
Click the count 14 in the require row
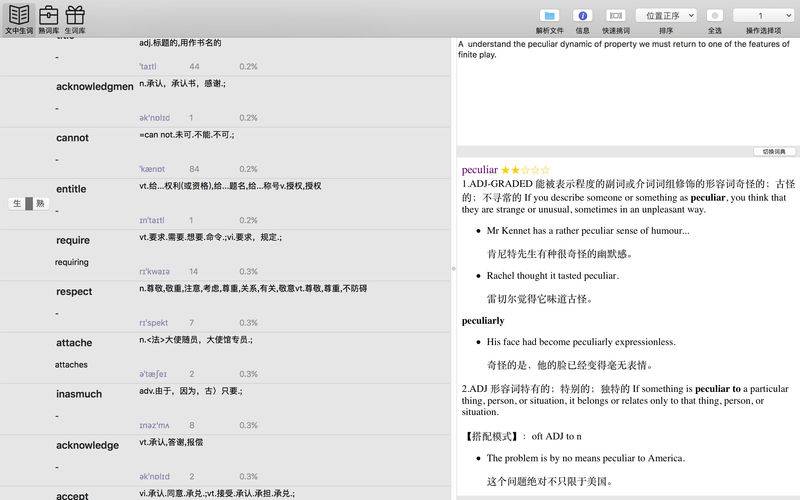pos(193,271)
